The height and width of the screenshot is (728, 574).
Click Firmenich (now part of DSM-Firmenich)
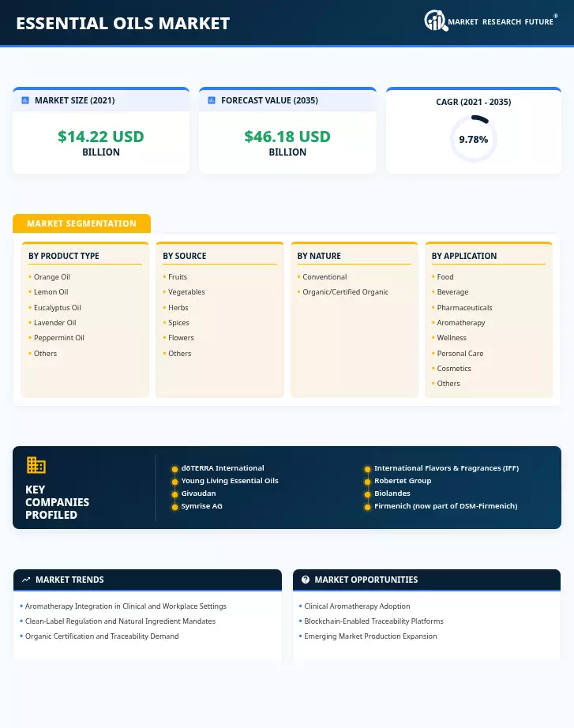(x=446, y=506)
